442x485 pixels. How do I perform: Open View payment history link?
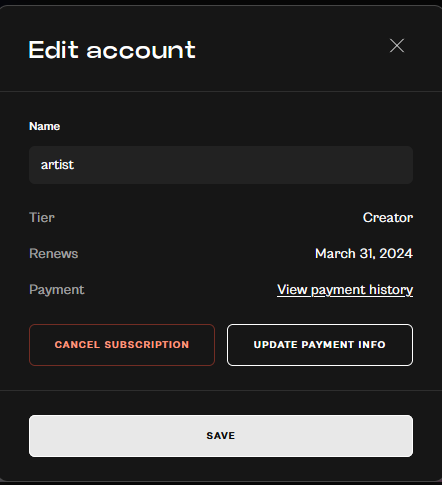point(345,290)
